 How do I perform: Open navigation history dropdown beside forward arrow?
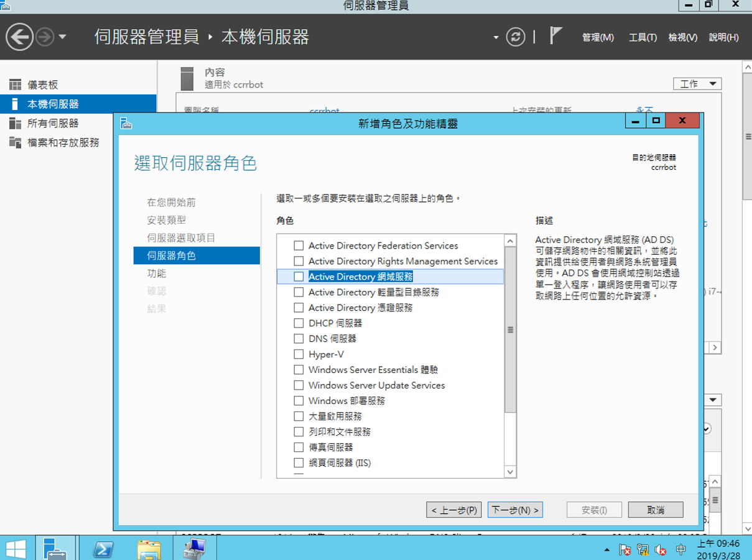[62, 37]
